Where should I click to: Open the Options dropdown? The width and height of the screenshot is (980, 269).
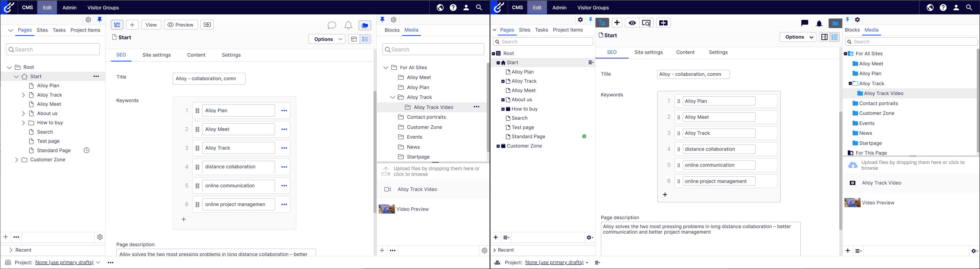click(326, 39)
